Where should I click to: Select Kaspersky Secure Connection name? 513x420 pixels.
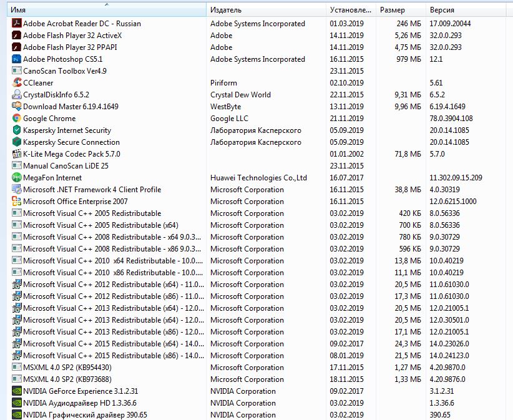[71, 142]
